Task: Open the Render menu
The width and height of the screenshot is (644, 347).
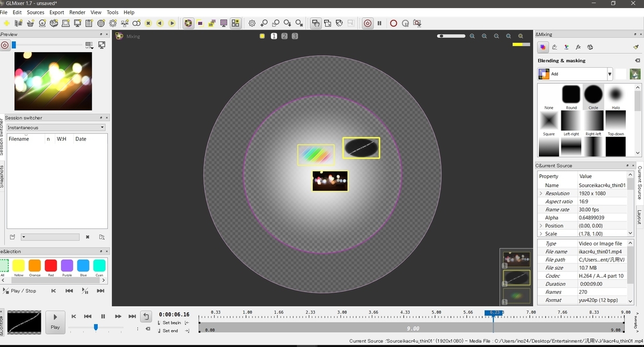Action: (x=77, y=12)
